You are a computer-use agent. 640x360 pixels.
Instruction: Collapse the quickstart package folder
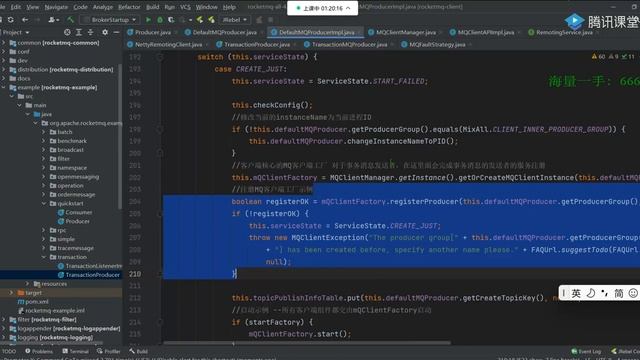click(44, 203)
